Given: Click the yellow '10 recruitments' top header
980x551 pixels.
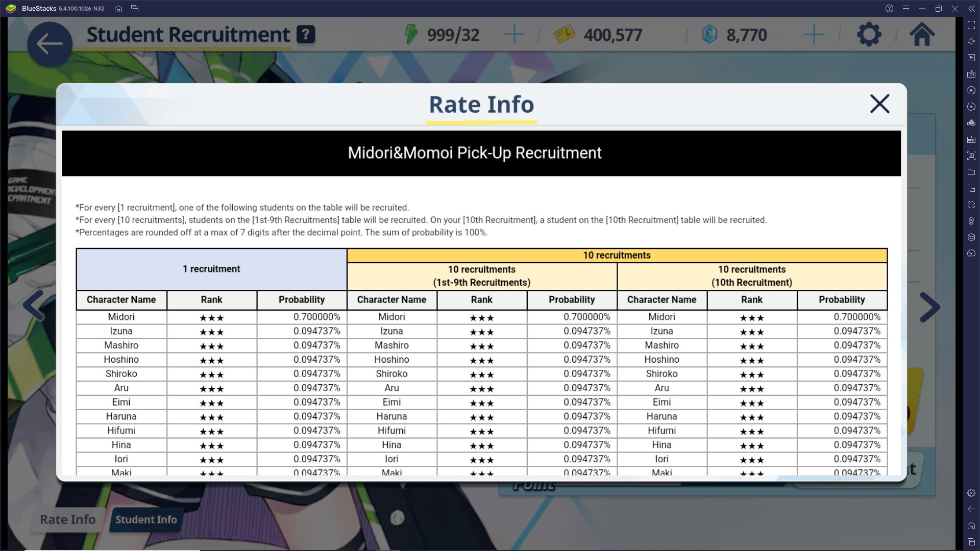Looking at the screenshot, I should [x=617, y=255].
